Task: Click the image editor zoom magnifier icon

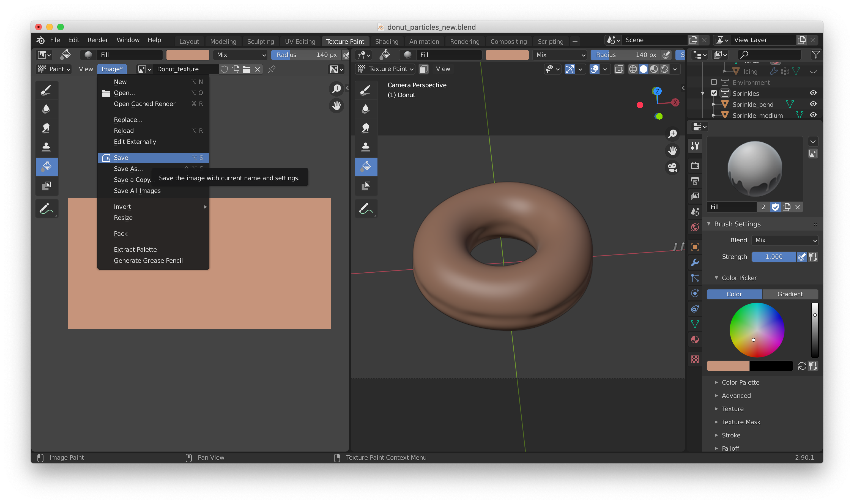Action: click(336, 89)
